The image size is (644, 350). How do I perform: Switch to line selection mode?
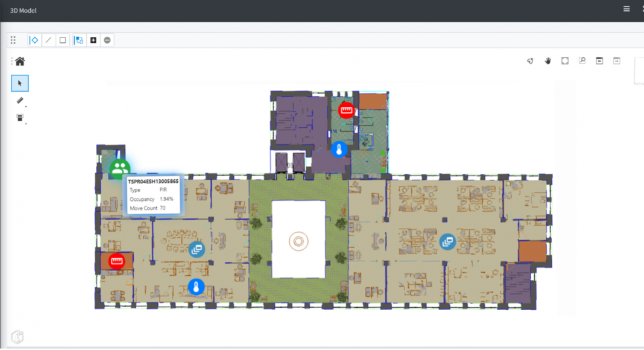(x=48, y=40)
